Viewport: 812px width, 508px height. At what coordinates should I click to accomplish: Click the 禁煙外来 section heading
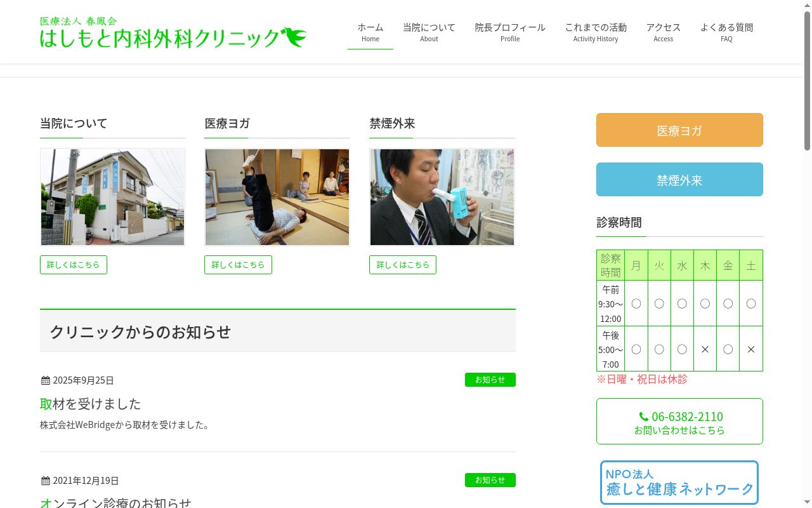point(392,123)
